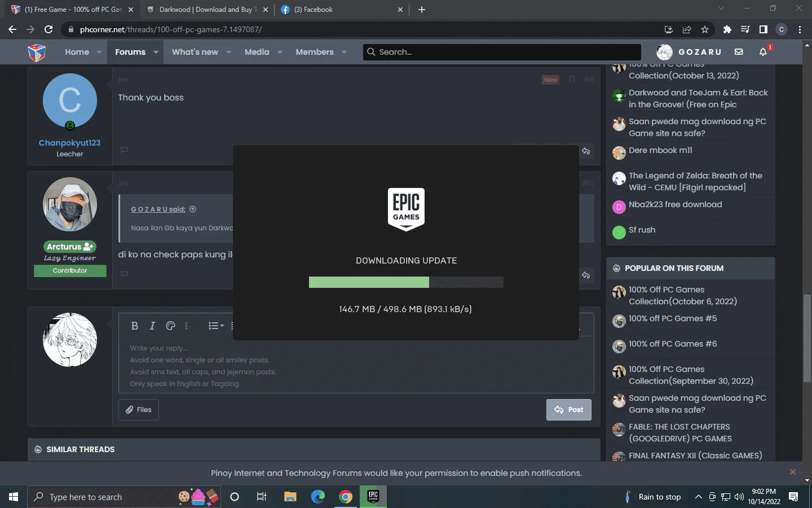Expand the What's new dropdown arrow
Screen dimensions: 812x508
pos(228,52)
